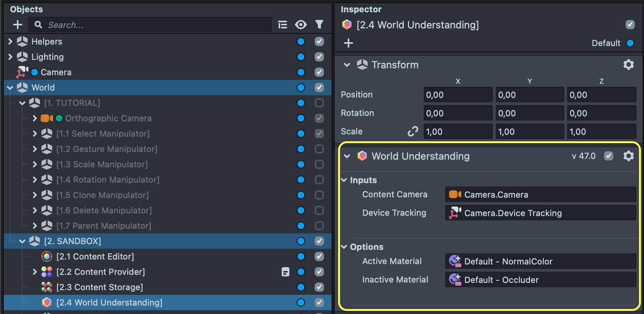Click script badge icon on Content Provider
The width and height of the screenshot is (644, 314).
286,272
